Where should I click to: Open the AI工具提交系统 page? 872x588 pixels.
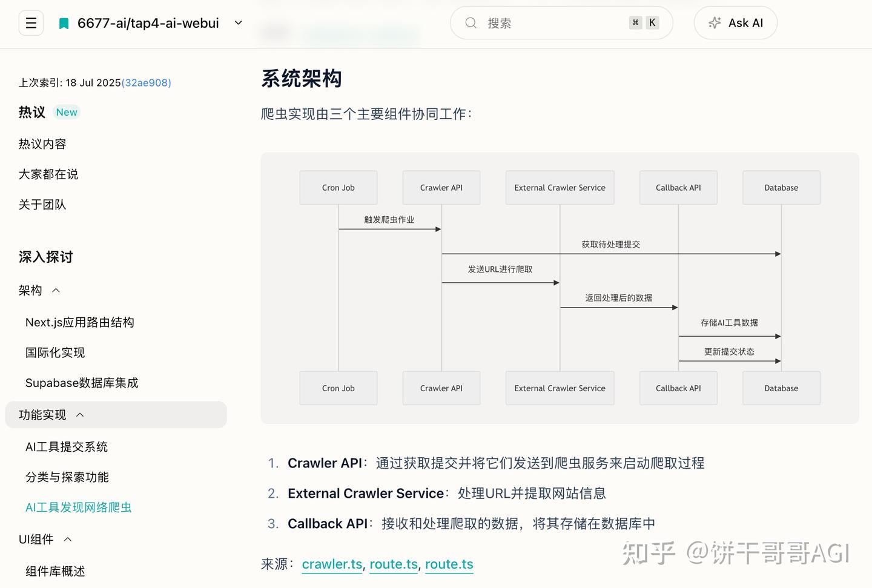[x=67, y=446]
